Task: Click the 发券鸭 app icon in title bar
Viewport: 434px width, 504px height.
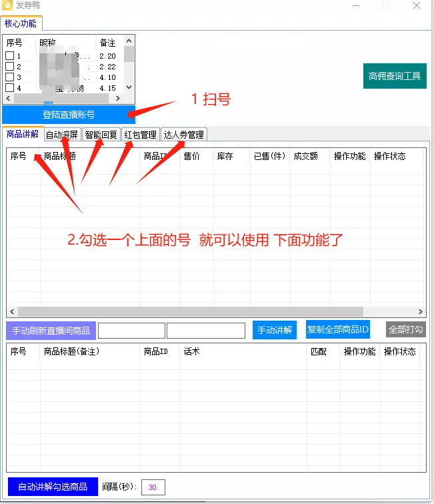Action: [7, 5]
